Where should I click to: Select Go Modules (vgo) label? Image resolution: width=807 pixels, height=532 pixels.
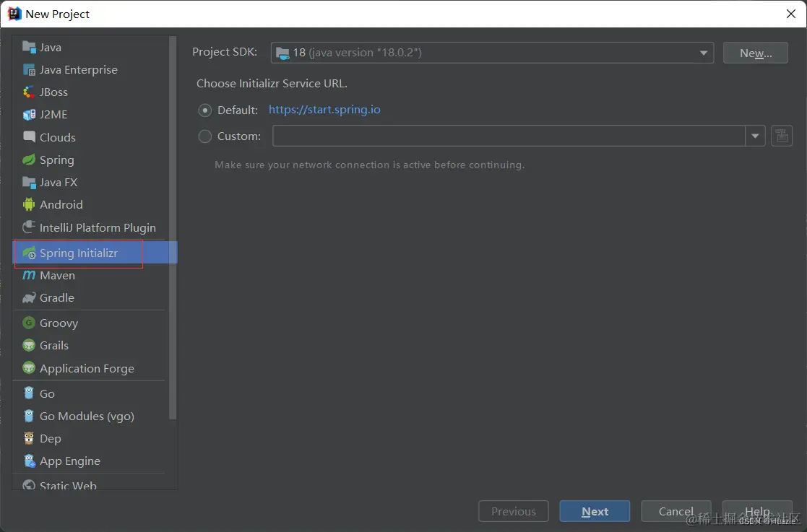point(87,417)
